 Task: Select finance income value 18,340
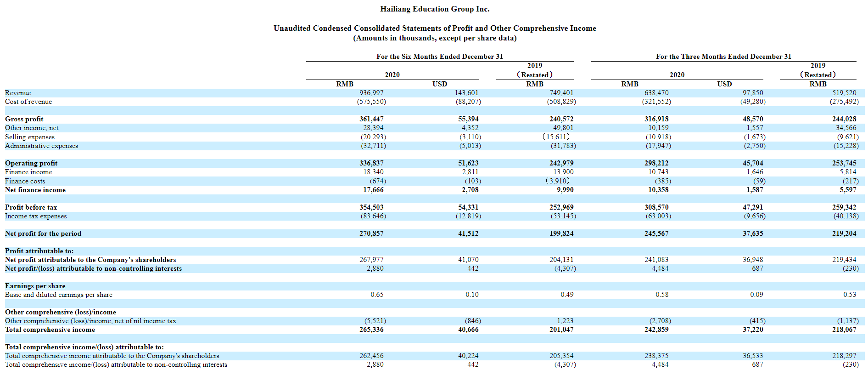click(x=373, y=172)
